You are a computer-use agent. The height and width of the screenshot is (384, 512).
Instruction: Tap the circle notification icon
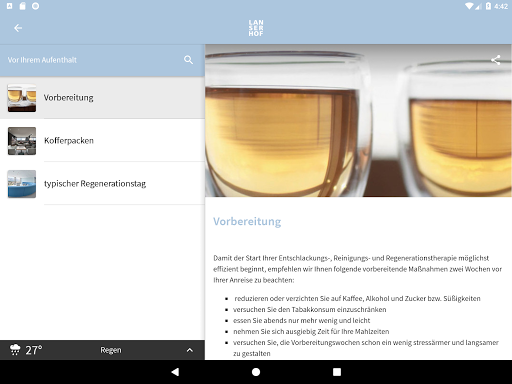click(35, 6)
